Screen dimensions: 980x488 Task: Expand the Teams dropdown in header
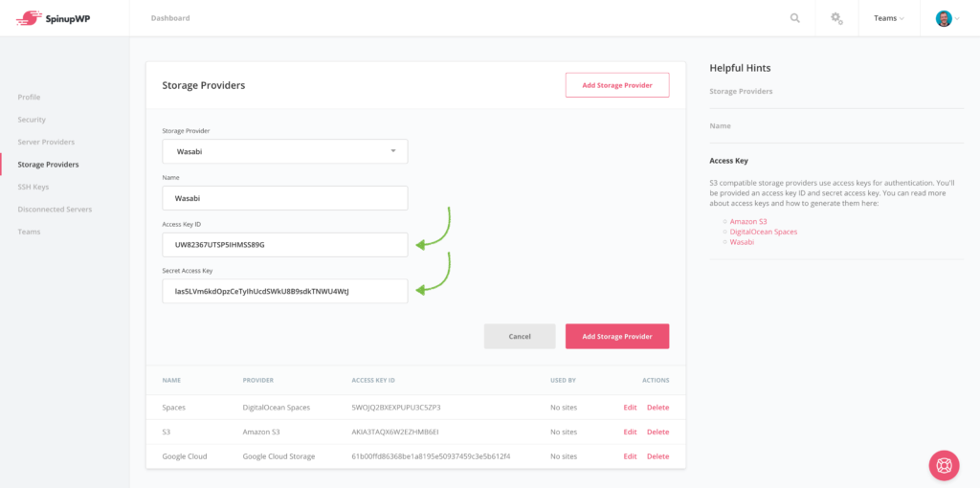coord(889,18)
